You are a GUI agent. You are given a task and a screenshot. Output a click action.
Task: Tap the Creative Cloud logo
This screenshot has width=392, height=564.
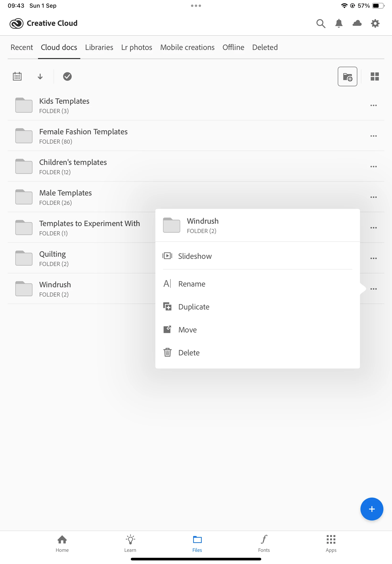click(16, 23)
